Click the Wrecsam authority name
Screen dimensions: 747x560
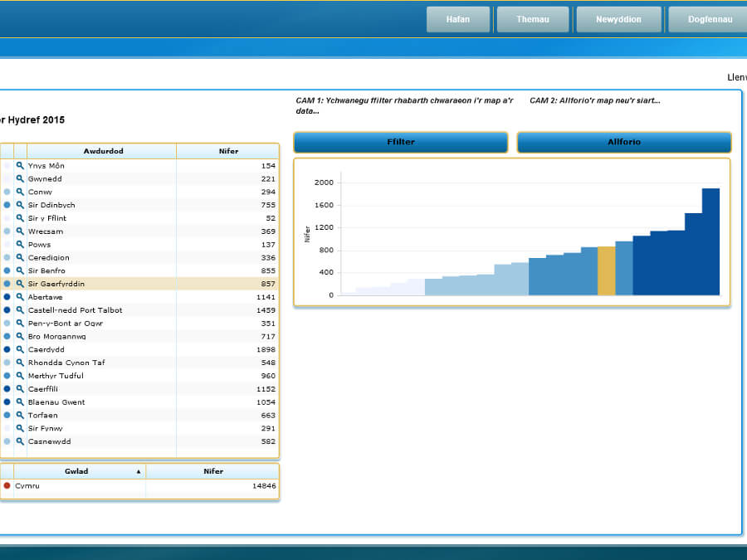tap(46, 231)
